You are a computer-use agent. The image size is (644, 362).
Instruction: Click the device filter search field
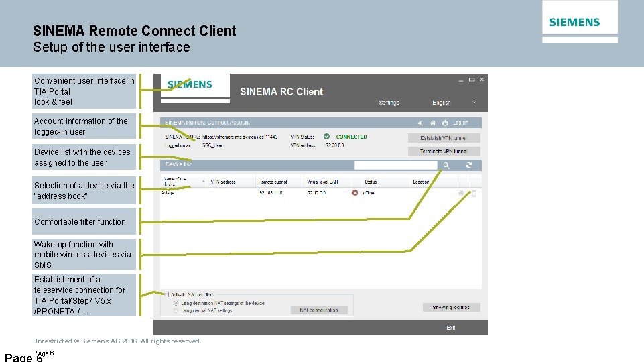395,165
